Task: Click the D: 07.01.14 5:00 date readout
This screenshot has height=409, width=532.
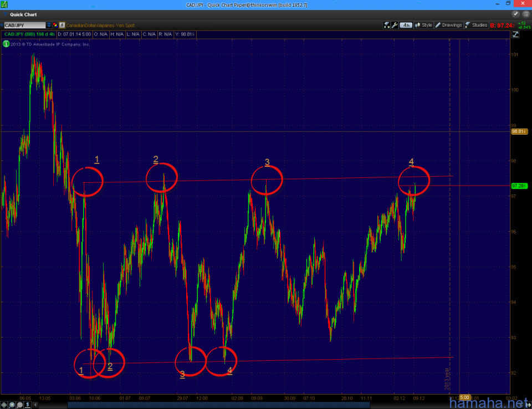Action: 74,34
